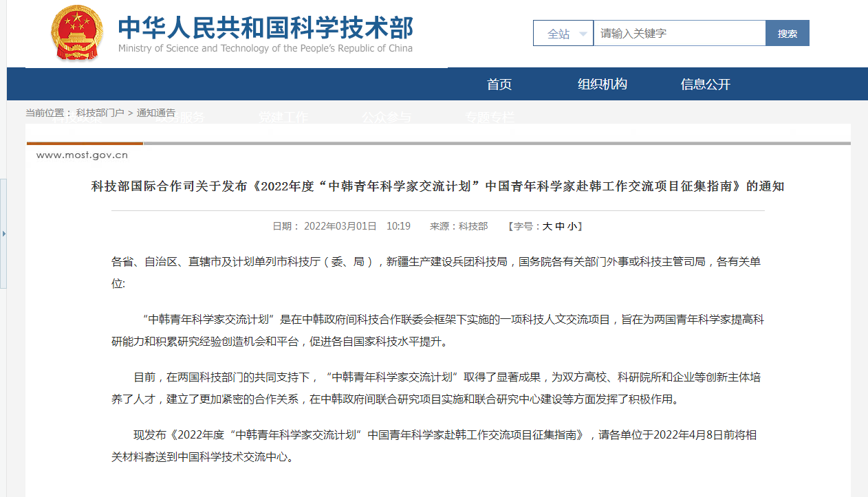Set font size to 小

pyautogui.click(x=572, y=226)
